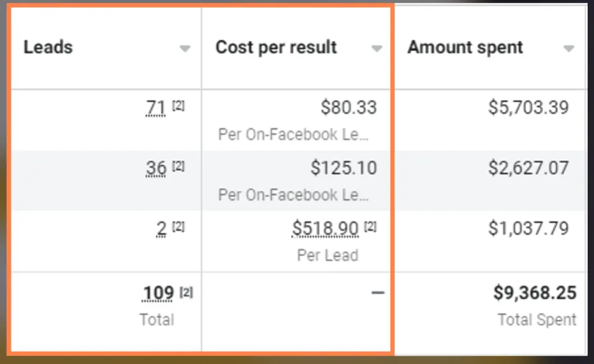Click the $5,703.39 amount spent cell
Image resolution: width=594 pixels, height=364 pixels.
[x=528, y=108]
